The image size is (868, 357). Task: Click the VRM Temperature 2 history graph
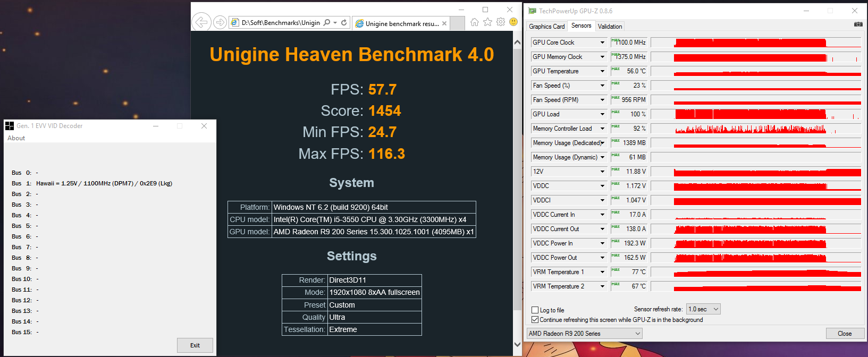pos(756,286)
